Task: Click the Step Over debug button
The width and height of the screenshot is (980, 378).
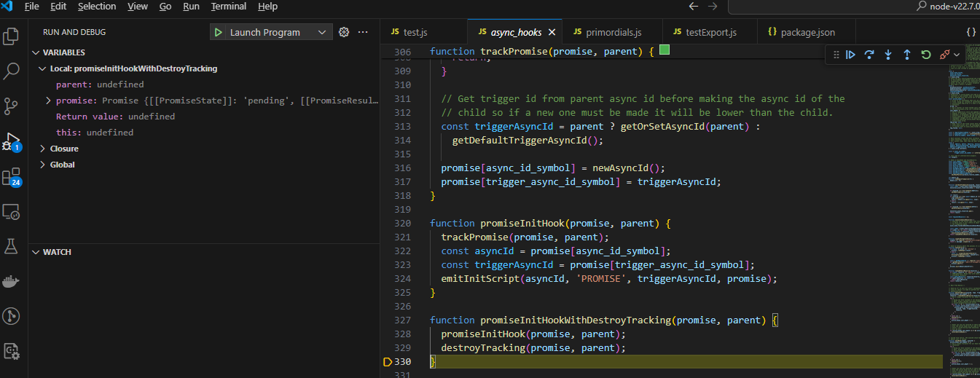Action: coord(869,55)
